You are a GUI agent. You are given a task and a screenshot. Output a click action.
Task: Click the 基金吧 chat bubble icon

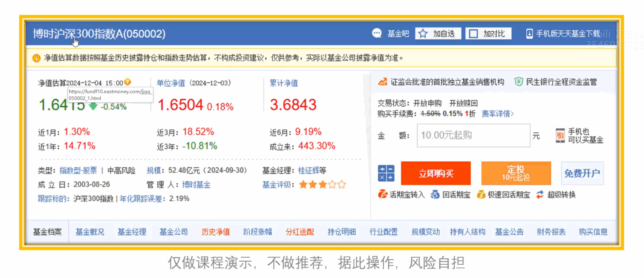(x=377, y=34)
